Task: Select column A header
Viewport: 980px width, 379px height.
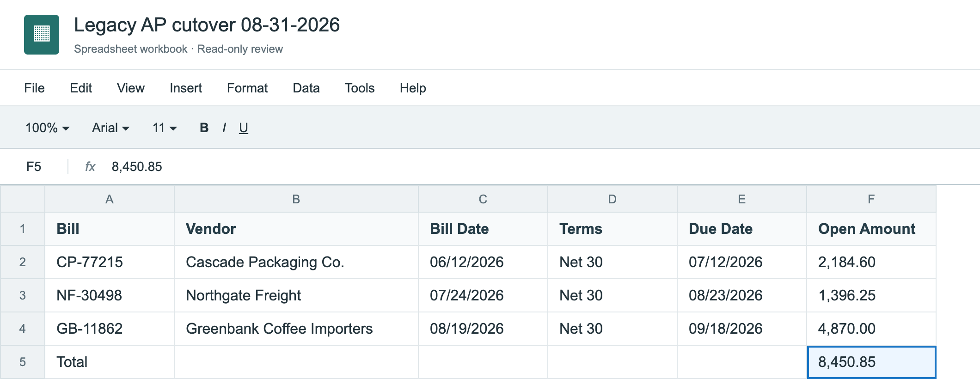Action: click(110, 199)
